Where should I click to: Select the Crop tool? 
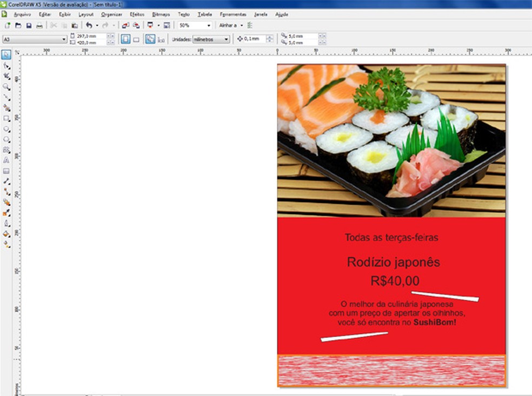point(6,76)
